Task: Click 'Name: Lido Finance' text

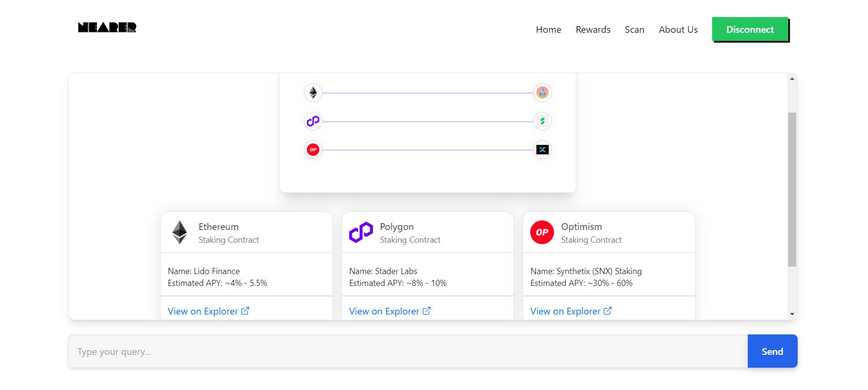Action: click(204, 271)
